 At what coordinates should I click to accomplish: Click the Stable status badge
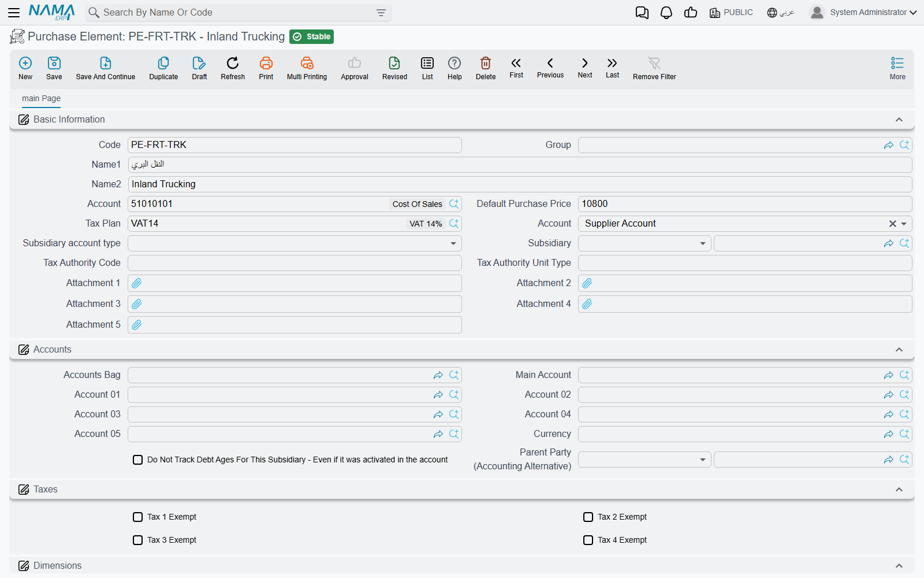(x=312, y=36)
